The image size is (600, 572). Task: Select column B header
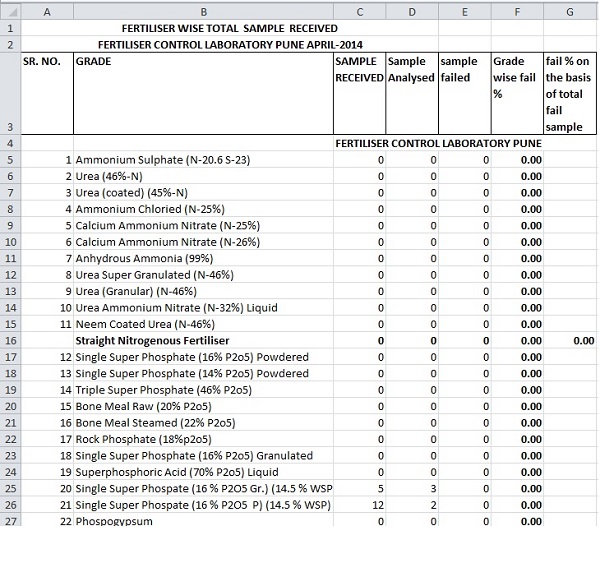[204, 9]
